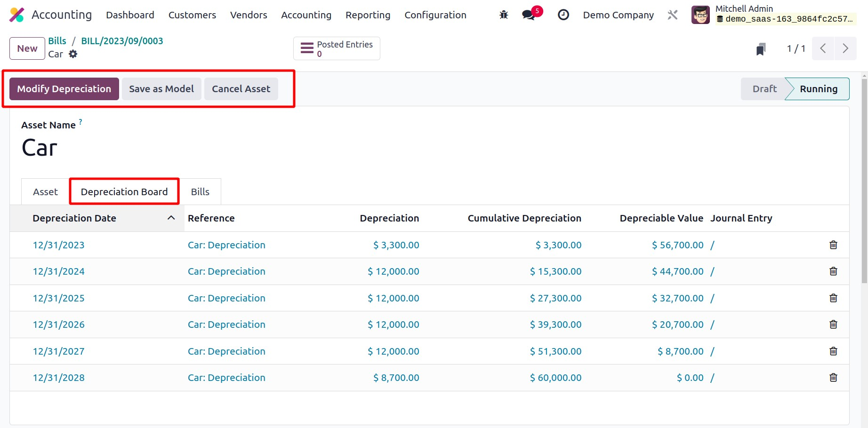Open the activities clock icon
This screenshot has height=428, width=868.
(563, 15)
